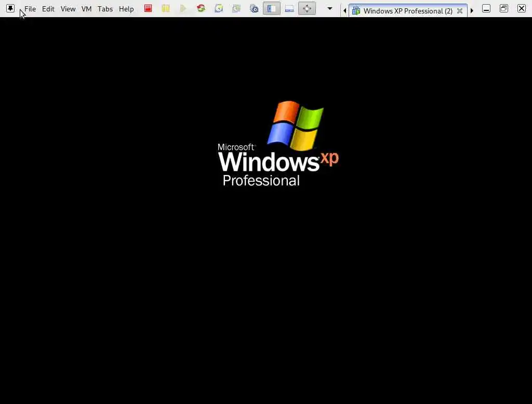Screen dimensions: 532x404
Task: Toggle the console view icon next to the sidebar button
Action: click(289, 8)
